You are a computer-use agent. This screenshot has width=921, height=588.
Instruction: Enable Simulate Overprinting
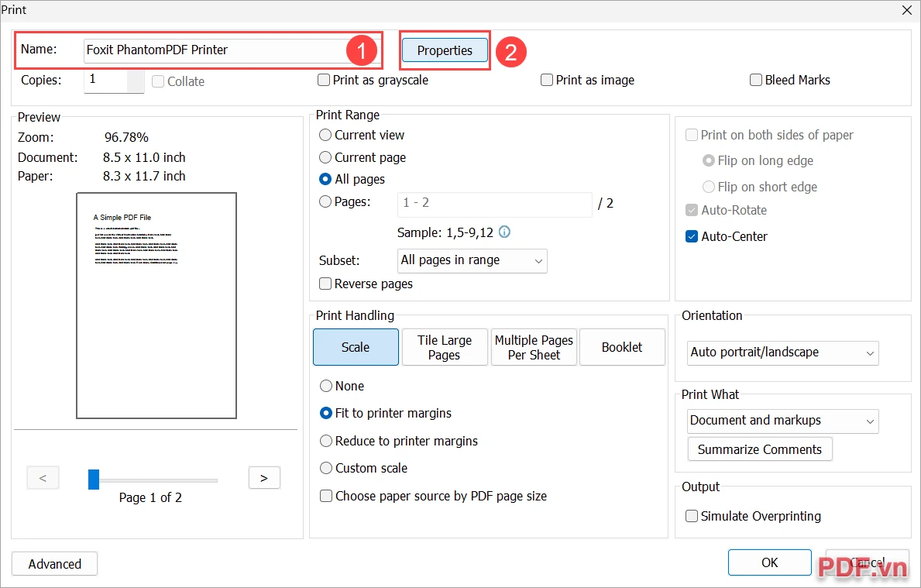pyautogui.click(x=754, y=516)
